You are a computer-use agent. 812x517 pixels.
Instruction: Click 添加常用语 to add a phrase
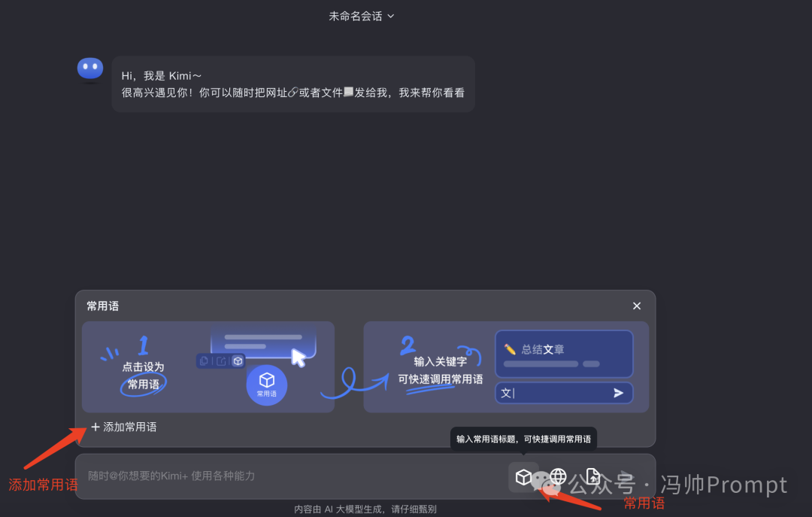click(124, 427)
